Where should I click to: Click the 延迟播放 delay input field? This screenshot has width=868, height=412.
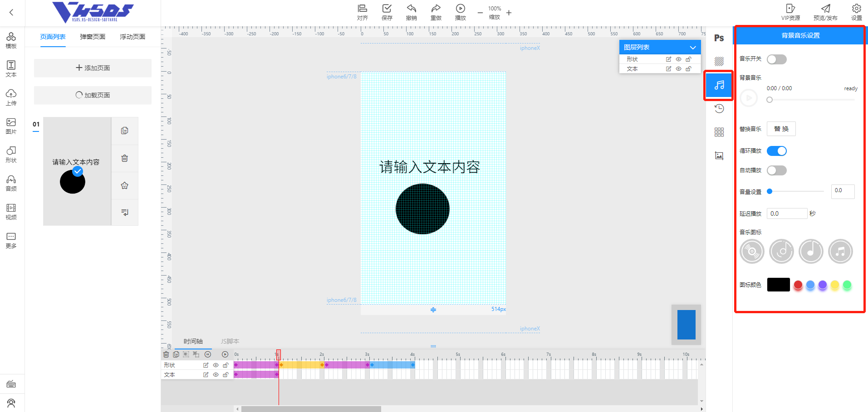click(787, 213)
